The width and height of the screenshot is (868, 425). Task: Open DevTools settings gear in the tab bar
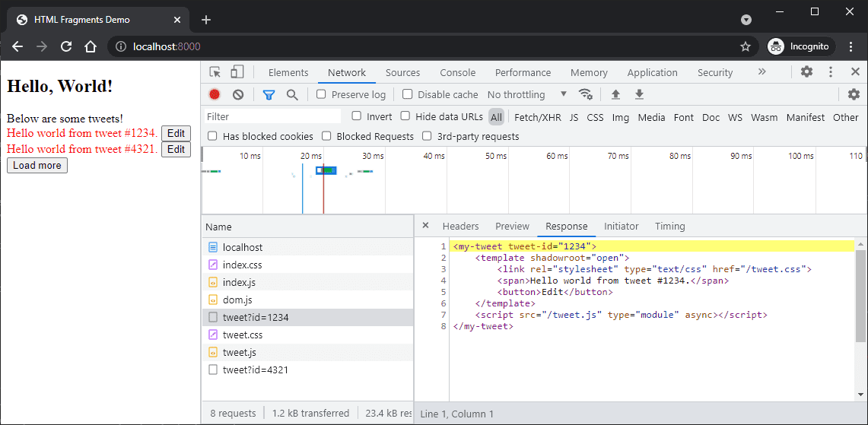pos(807,72)
